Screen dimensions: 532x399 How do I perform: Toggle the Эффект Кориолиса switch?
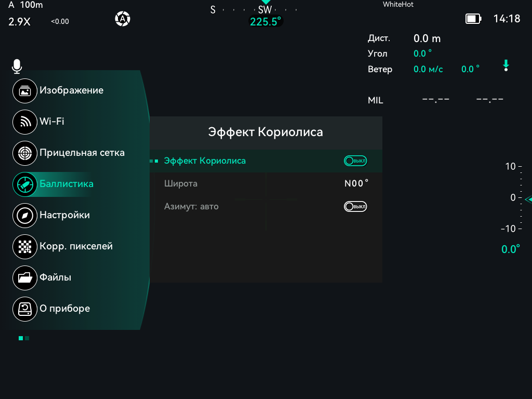pos(355,161)
